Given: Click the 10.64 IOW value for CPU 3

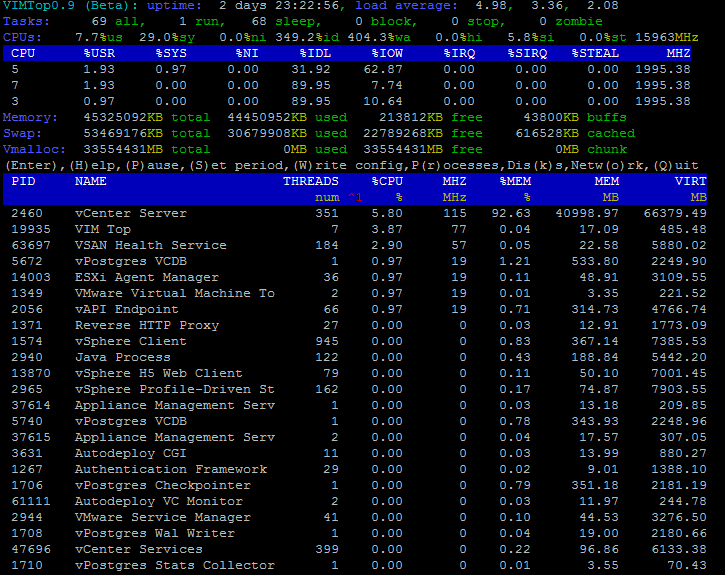Looking at the screenshot, I should pos(383,101).
